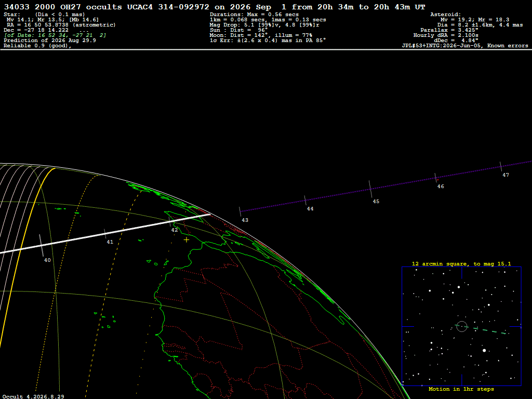Viewport: 532px width, 399px height.
Task: Select the minute 41 tick label
Action: 110,242
